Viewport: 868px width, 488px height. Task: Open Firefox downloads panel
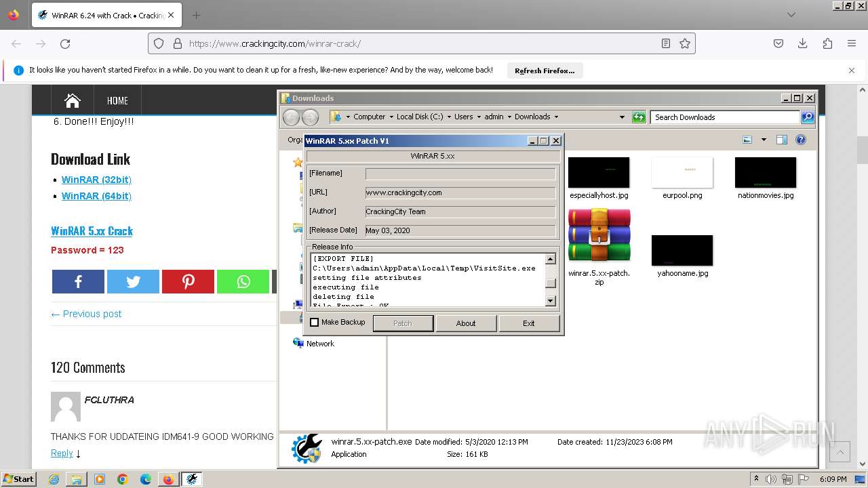(803, 43)
